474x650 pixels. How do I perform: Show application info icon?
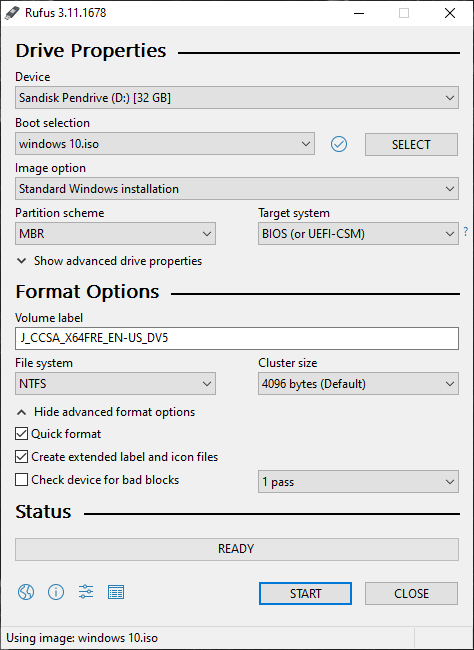pos(56,592)
